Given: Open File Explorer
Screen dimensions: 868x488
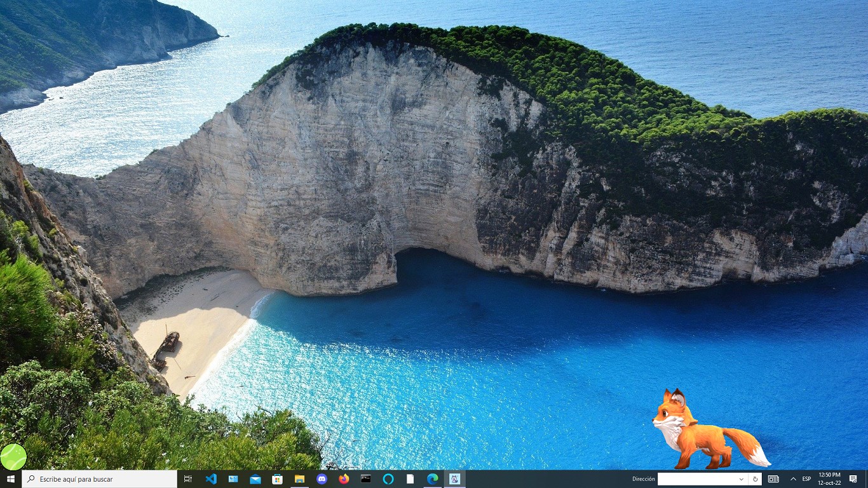Looking at the screenshot, I should pos(300,479).
